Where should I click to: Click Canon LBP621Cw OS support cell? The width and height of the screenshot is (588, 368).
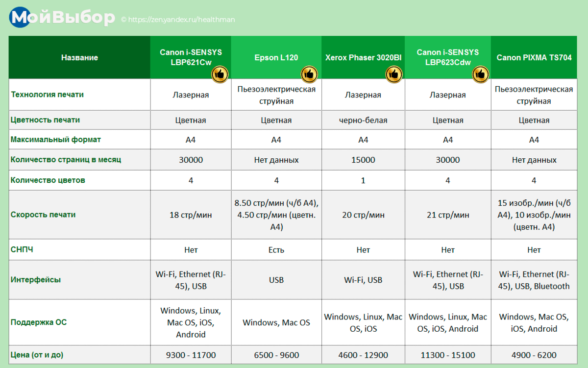(191, 322)
